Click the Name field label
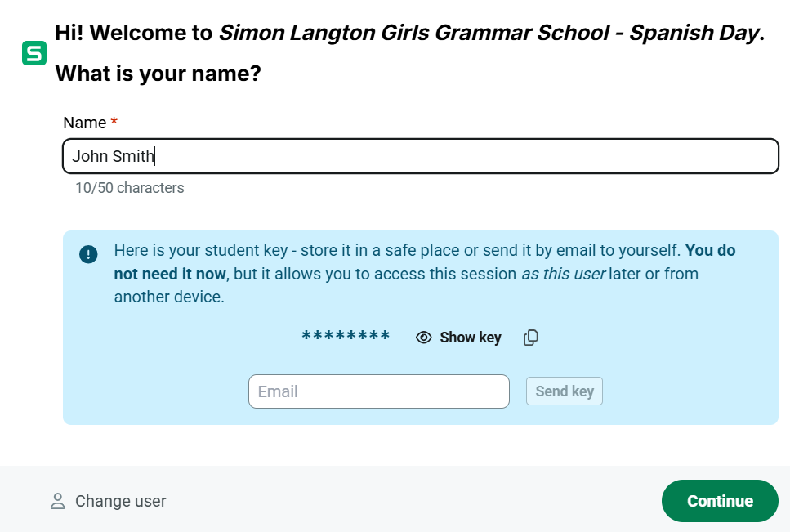The height and width of the screenshot is (532, 790). (84, 123)
